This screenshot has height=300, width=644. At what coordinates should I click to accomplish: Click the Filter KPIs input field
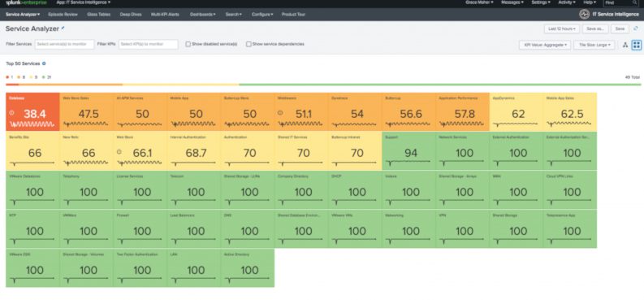pos(149,44)
